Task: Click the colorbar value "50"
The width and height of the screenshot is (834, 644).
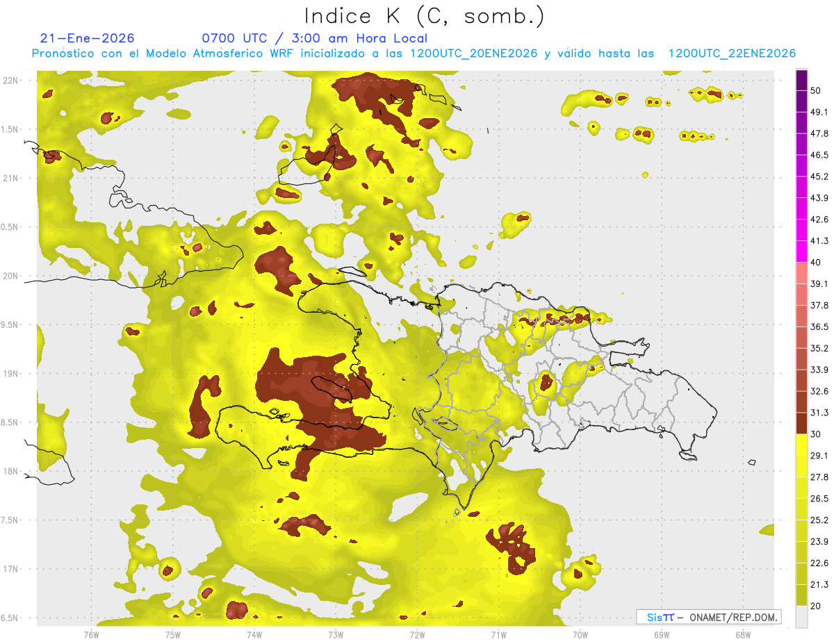Action: click(x=817, y=90)
